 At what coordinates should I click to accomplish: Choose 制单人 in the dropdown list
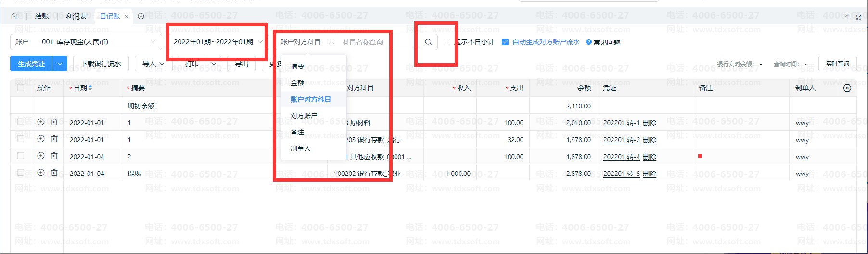tap(301, 148)
